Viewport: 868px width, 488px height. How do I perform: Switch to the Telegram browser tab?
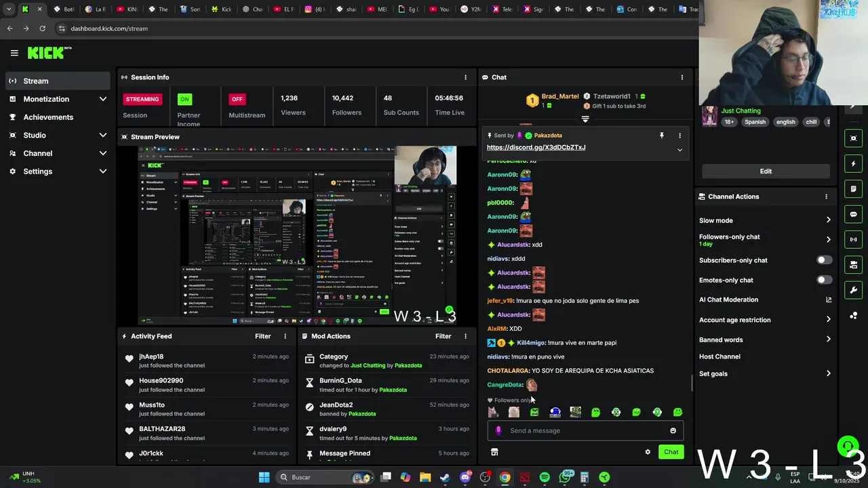click(x=503, y=9)
